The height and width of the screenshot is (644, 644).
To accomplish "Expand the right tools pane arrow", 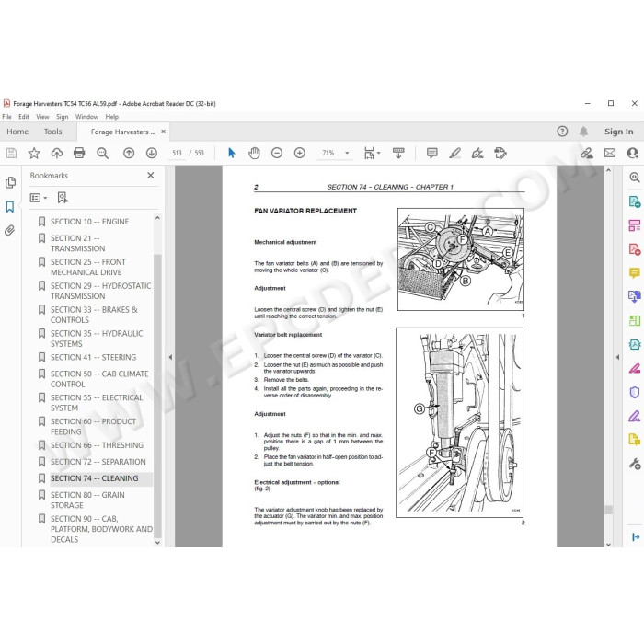I will click(x=617, y=357).
